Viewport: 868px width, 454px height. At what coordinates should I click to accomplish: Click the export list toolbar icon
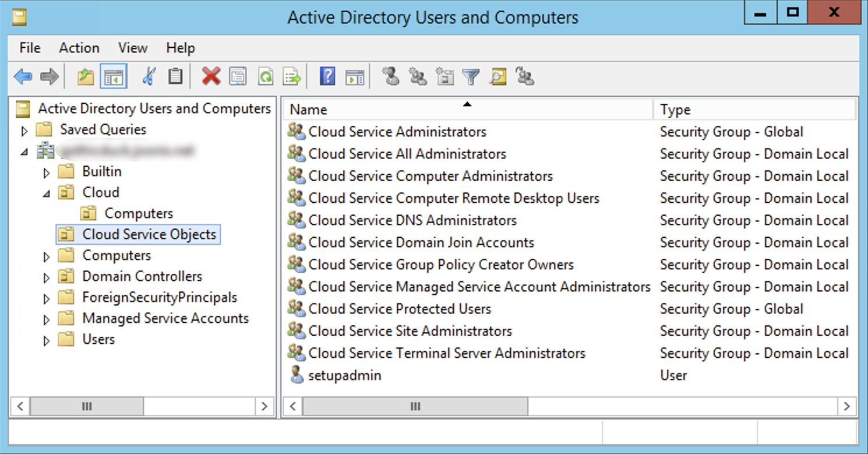click(292, 76)
